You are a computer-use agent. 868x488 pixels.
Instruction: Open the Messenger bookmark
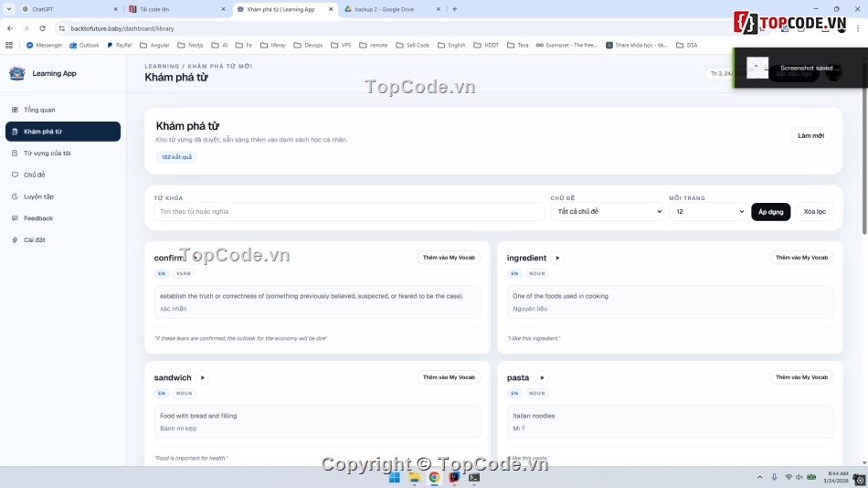pos(44,46)
